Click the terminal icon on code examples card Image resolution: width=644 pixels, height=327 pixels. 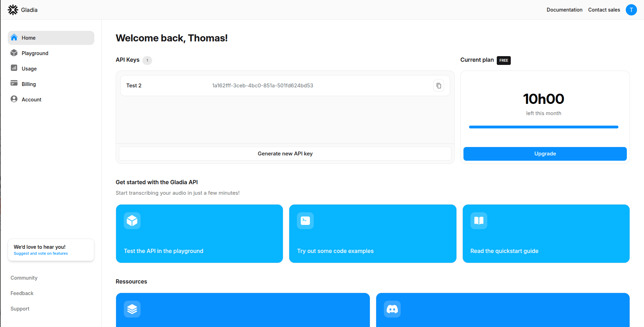pos(305,220)
